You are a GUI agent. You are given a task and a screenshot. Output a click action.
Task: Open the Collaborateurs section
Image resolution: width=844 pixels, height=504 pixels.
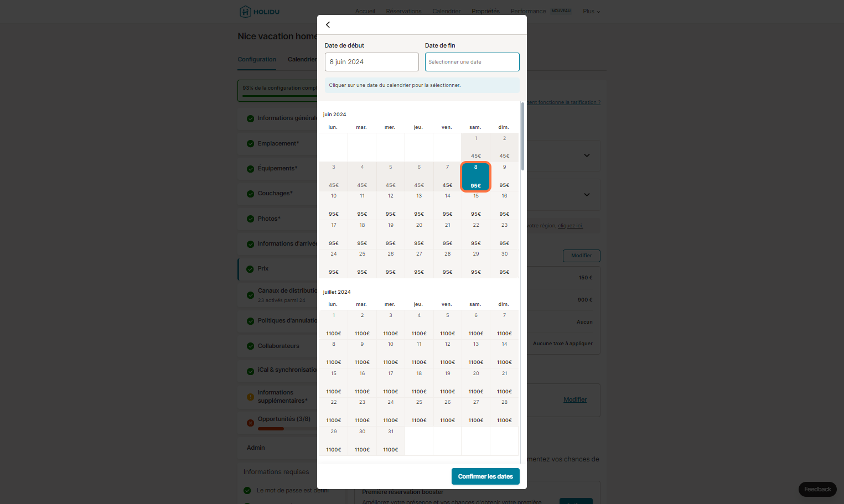278,346
